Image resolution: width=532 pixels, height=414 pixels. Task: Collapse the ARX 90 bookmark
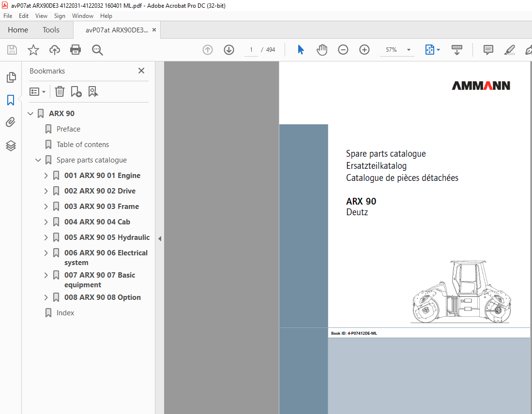(30, 114)
